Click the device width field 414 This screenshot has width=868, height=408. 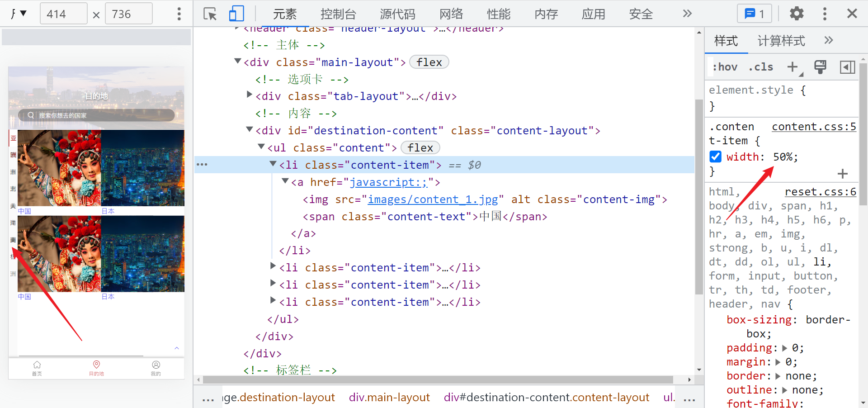(63, 14)
